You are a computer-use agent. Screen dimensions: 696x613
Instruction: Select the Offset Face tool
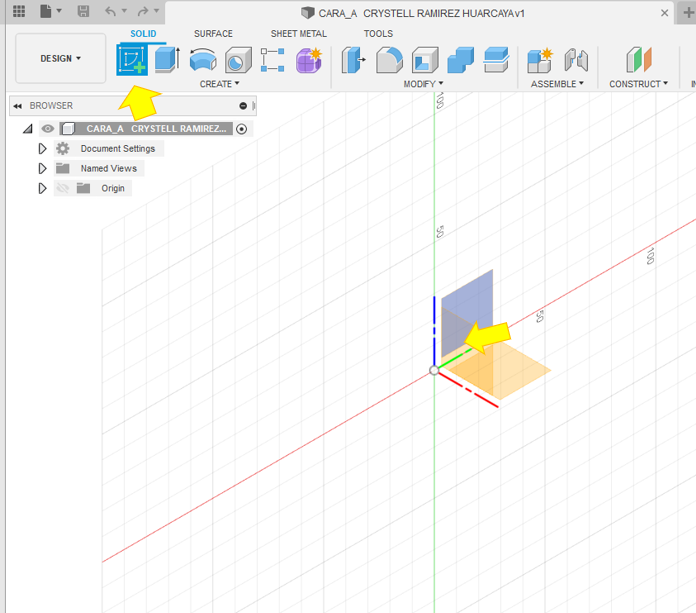point(496,59)
